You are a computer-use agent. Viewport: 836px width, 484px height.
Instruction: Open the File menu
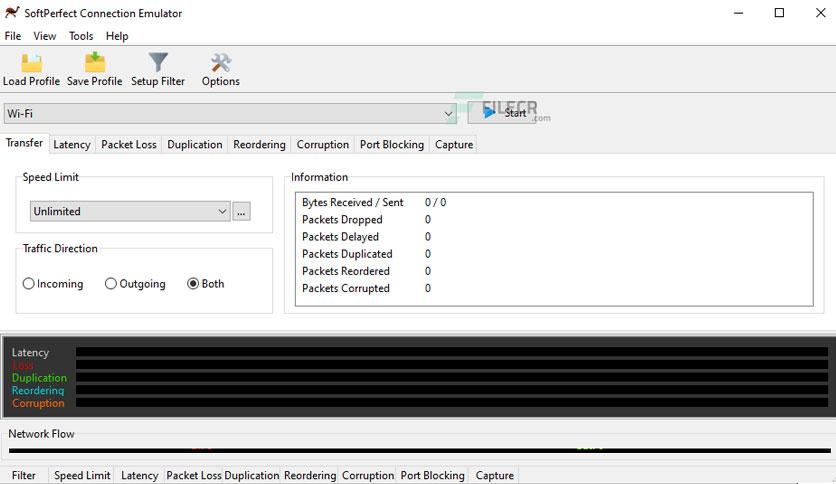(13, 36)
